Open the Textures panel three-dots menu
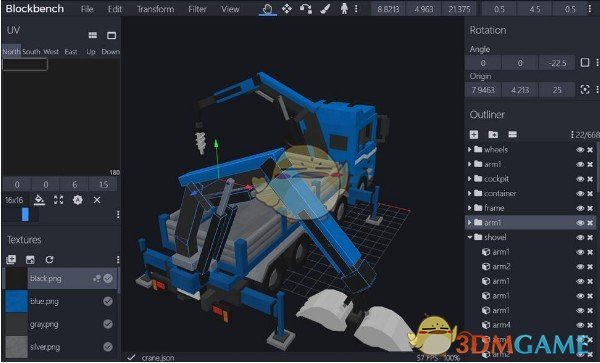 118,260
